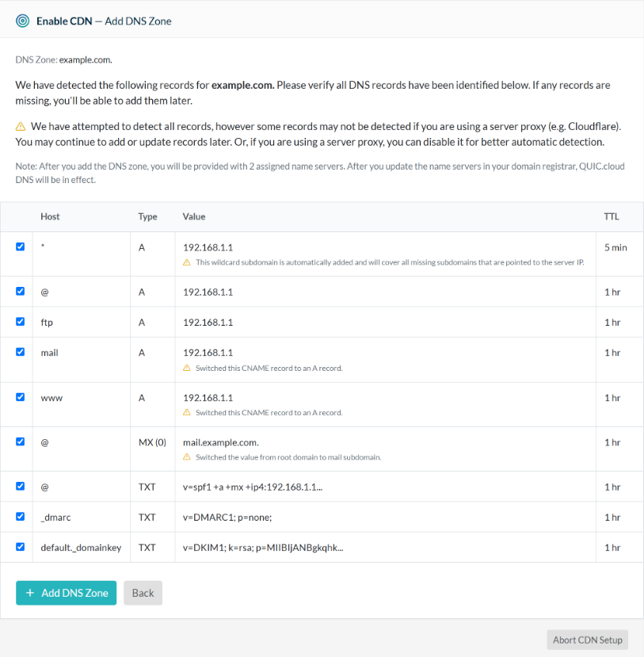Click the proxy detection warning triangle icon
Viewport: 644px width, 657px height.
[x=21, y=127]
